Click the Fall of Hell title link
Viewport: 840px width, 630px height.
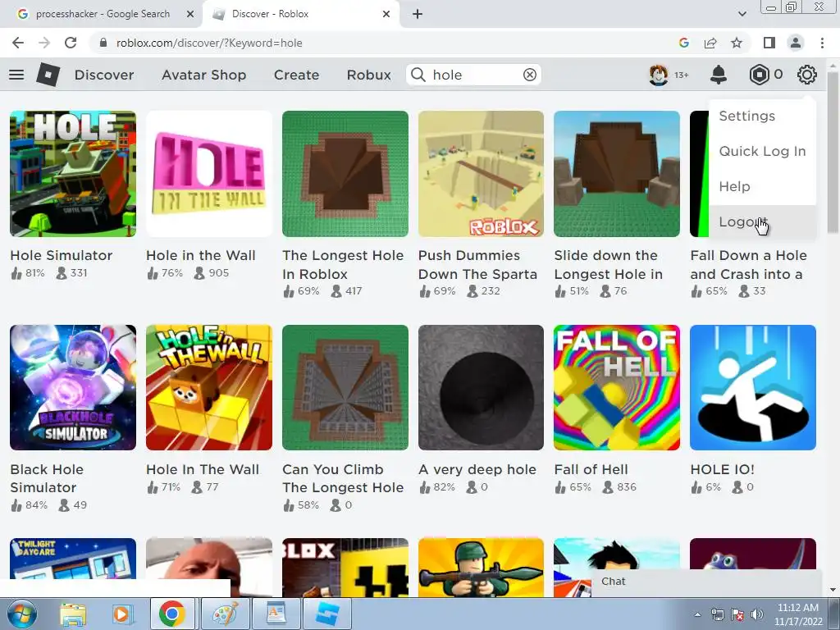pyautogui.click(x=591, y=469)
